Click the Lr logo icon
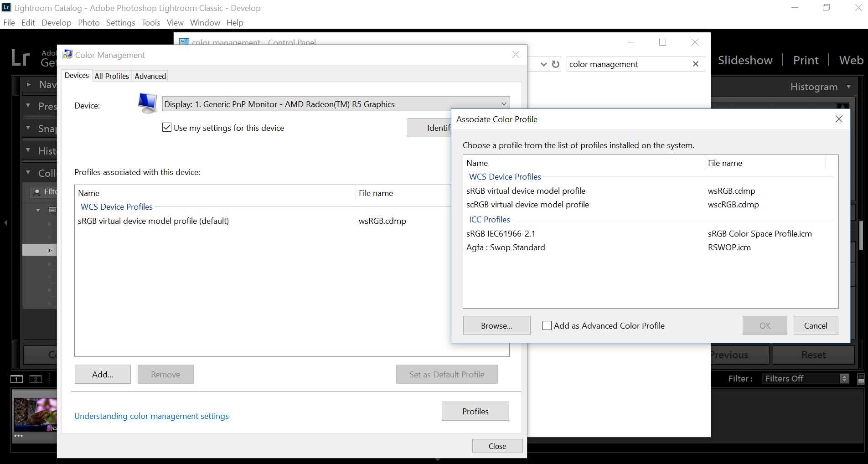 click(x=21, y=58)
